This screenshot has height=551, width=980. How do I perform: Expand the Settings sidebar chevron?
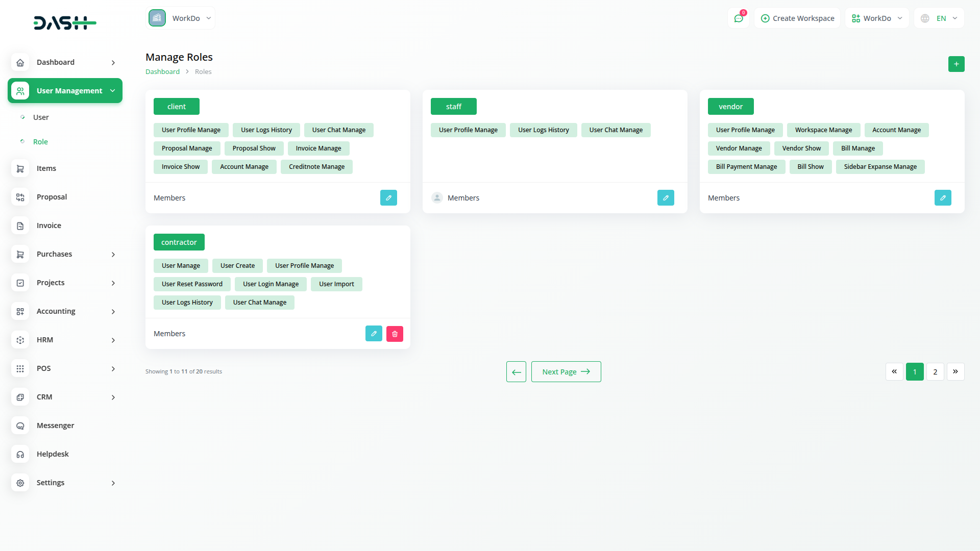(113, 483)
